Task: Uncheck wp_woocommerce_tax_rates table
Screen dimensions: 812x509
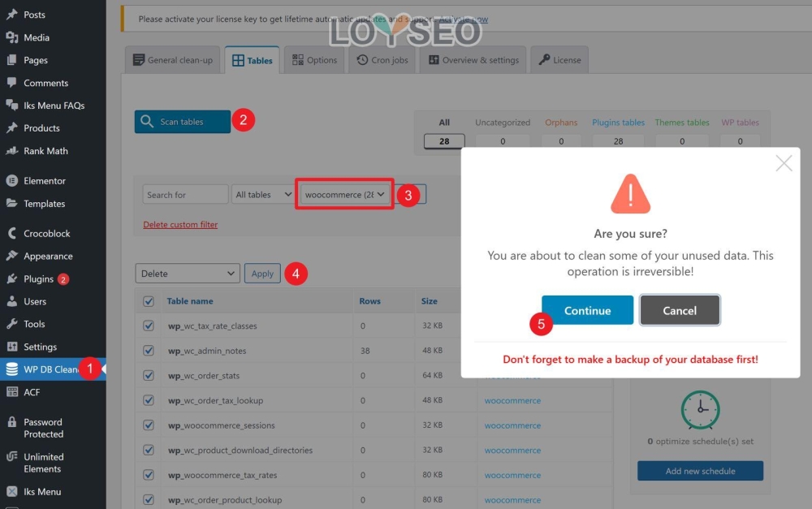Action: click(149, 475)
